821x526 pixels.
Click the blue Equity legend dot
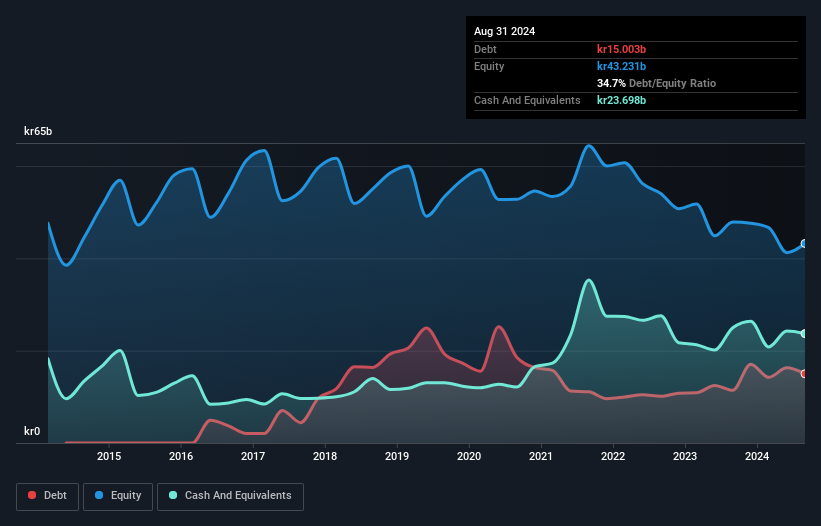(99, 495)
